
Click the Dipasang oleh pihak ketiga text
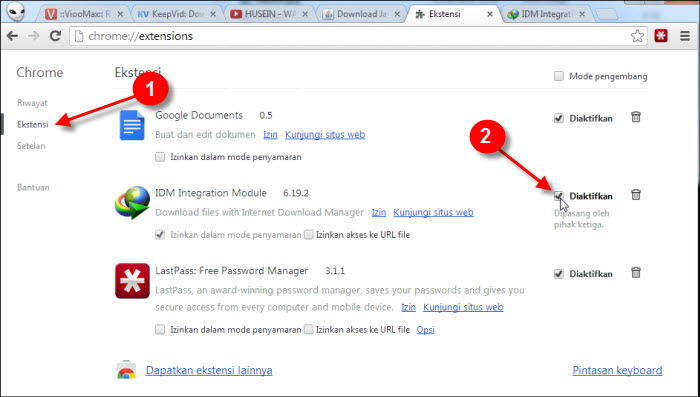coord(581,219)
